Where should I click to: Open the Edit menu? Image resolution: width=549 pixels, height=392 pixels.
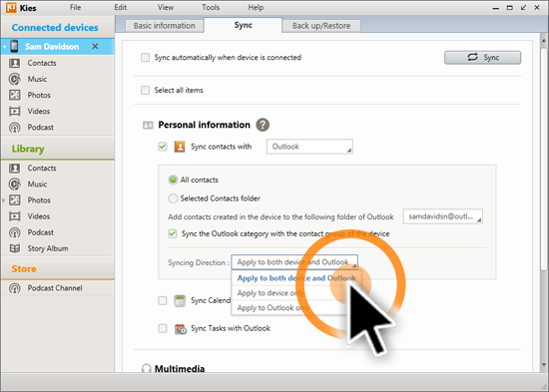[121, 7]
